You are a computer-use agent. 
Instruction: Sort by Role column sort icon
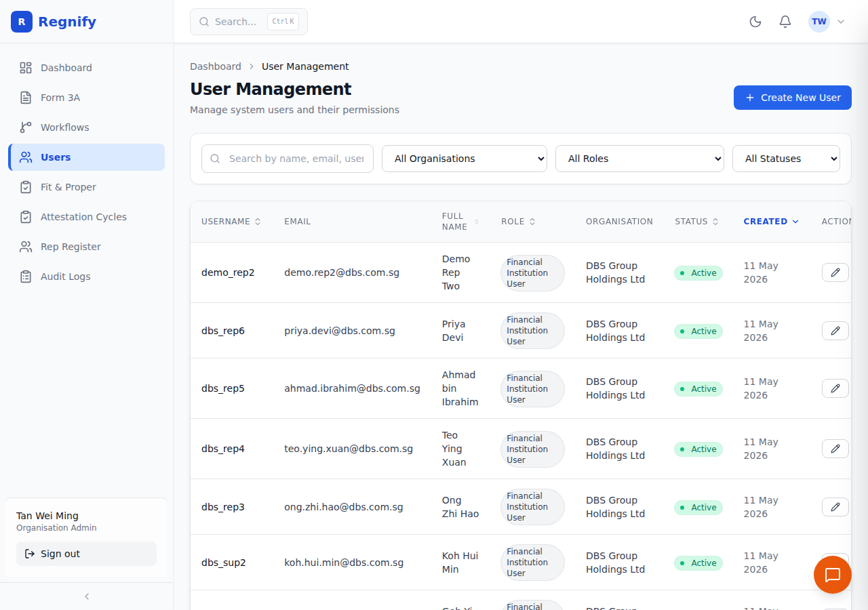(532, 222)
